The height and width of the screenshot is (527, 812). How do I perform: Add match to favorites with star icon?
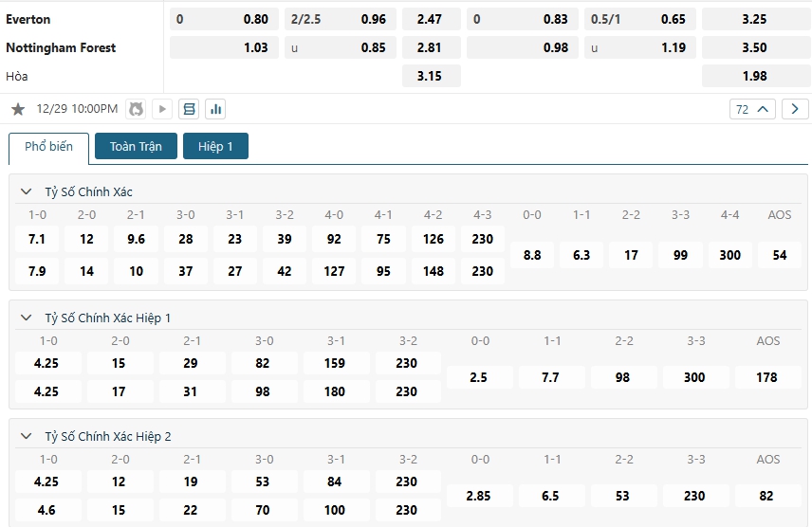[18, 109]
